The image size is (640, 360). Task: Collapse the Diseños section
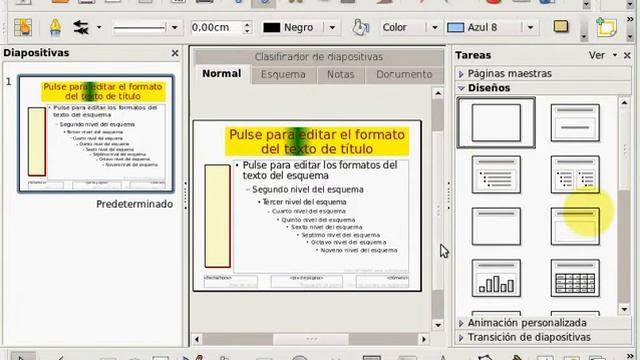click(543, 88)
